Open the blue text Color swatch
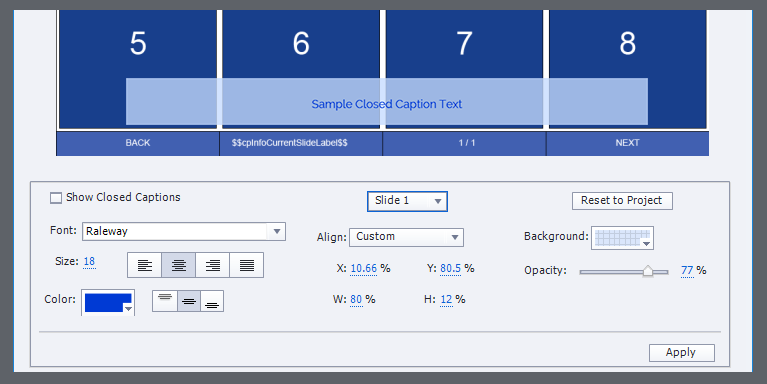 point(108,302)
